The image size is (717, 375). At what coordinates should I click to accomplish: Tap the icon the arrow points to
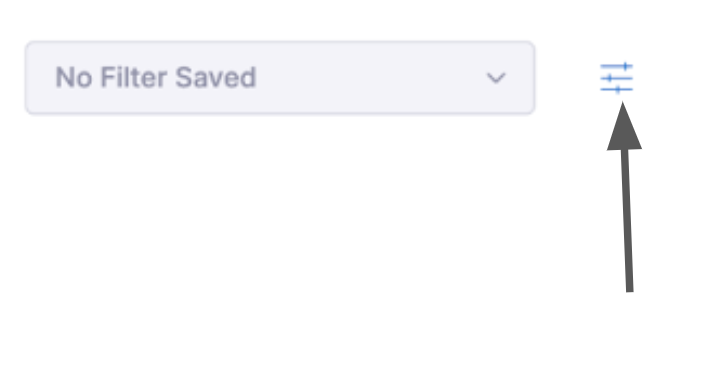point(616,78)
